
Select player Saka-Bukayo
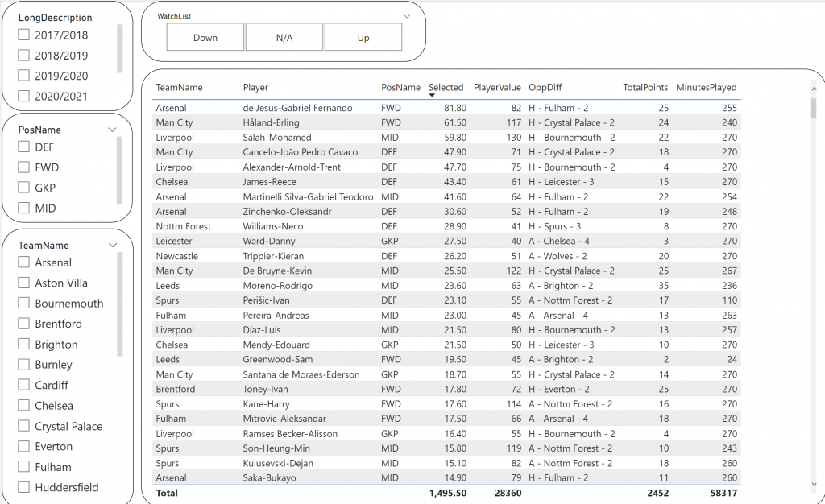tap(269, 477)
